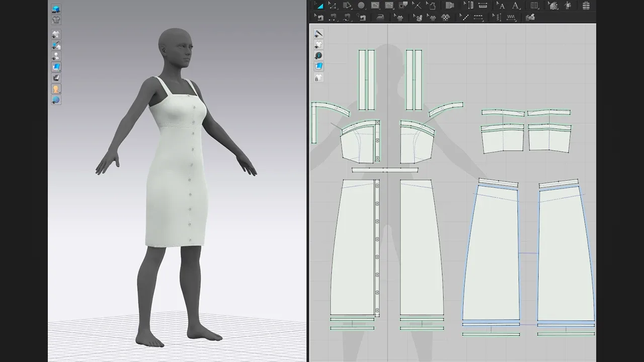Click the blue fabric texture icon in 2D window
644x362 pixels.
pyautogui.click(x=318, y=66)
